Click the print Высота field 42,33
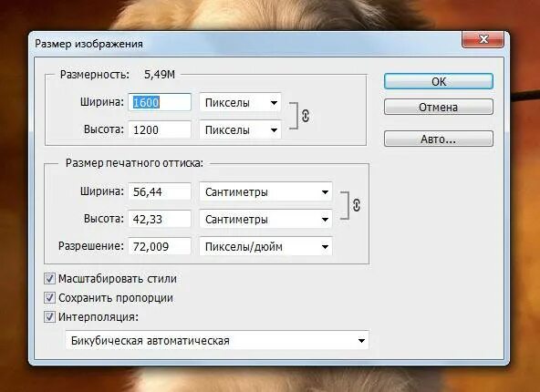 tap(160, 219)
